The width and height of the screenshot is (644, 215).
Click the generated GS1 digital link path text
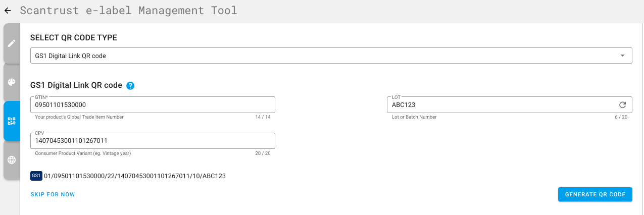[x=135, y=176]
